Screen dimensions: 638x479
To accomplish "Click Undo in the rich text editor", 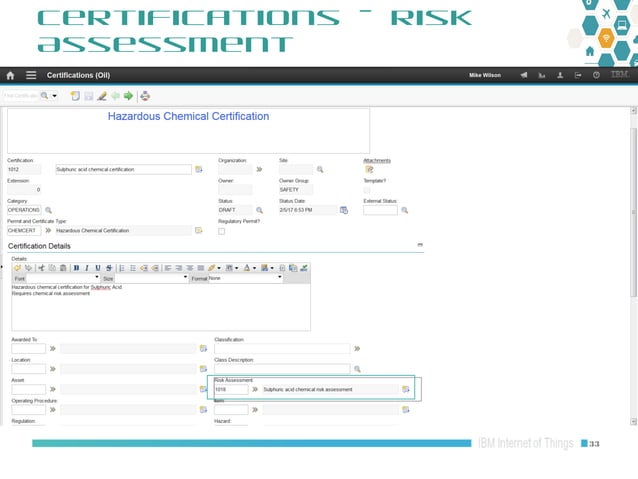I will point(17,268).
